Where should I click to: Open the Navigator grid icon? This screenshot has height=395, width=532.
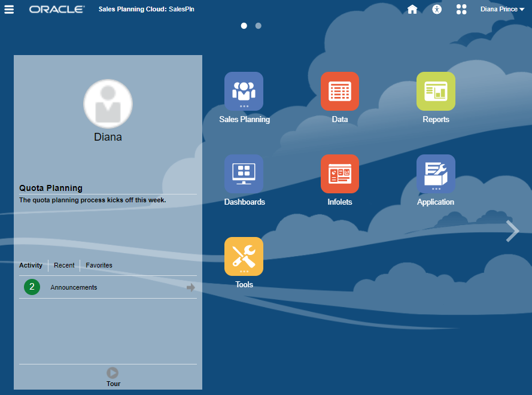[461, 10]
